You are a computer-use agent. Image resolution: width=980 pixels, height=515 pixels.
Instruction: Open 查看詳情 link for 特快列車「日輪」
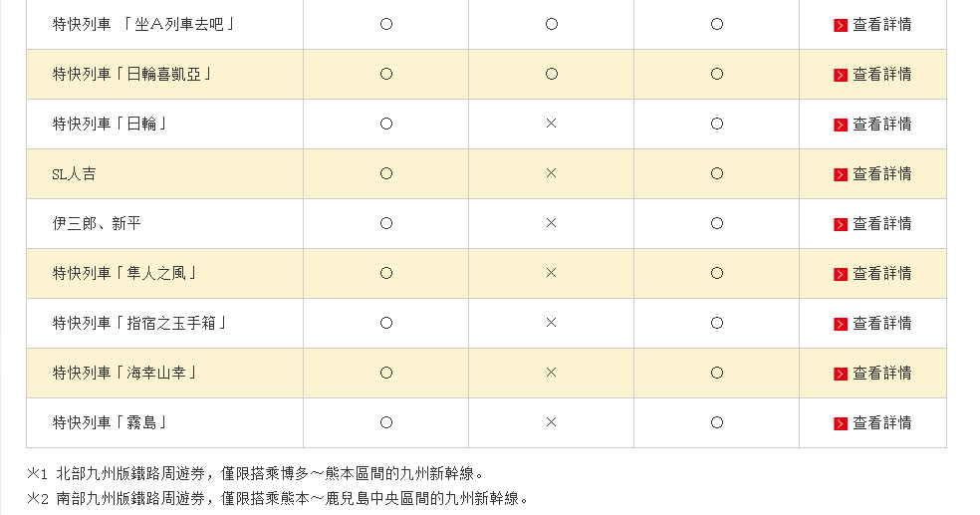tap(881, 125)
